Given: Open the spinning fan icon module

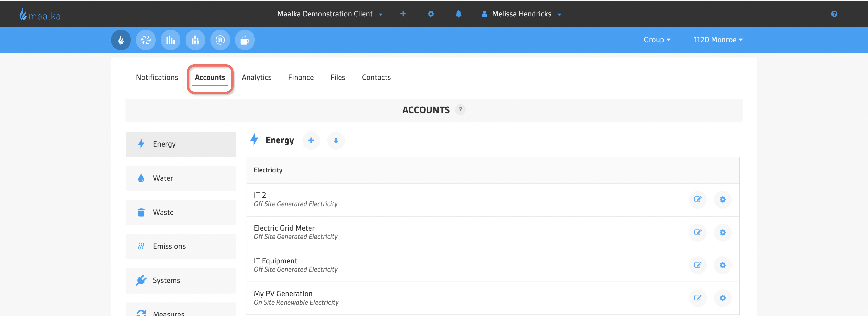Looking at the screenshot, I should point(146,40).
